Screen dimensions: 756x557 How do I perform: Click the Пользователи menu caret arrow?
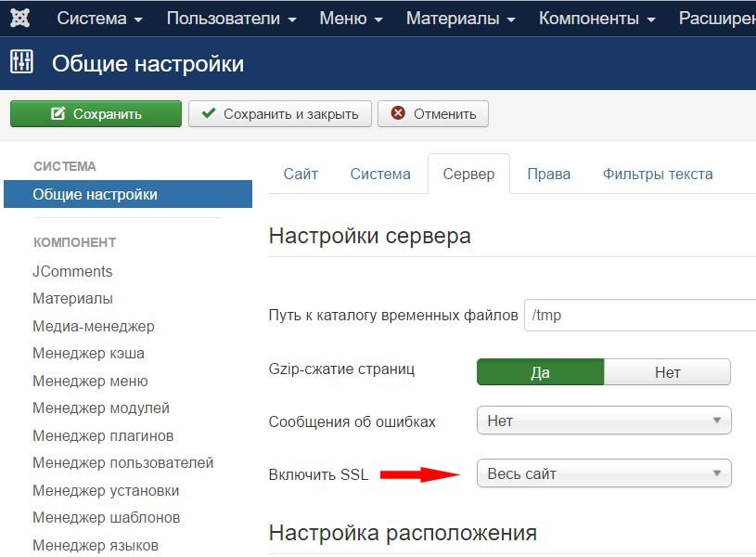(x=291, y=20)
